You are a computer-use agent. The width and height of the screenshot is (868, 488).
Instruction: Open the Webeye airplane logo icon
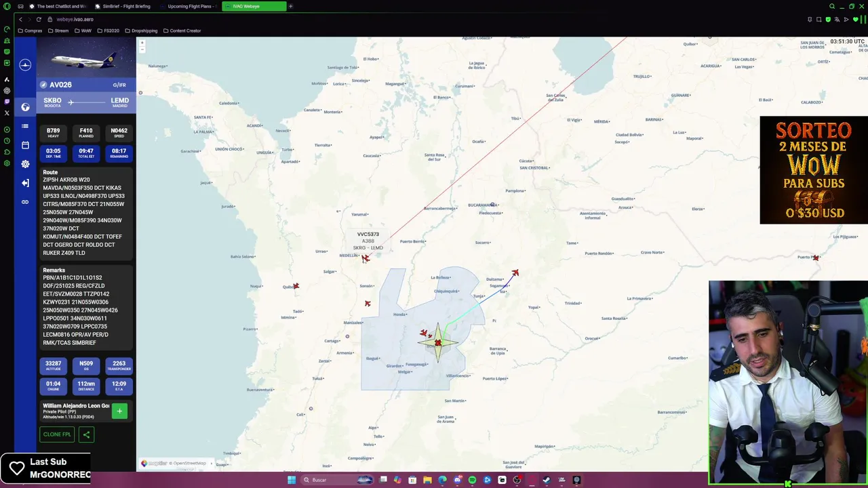click(x=25, y=64)
